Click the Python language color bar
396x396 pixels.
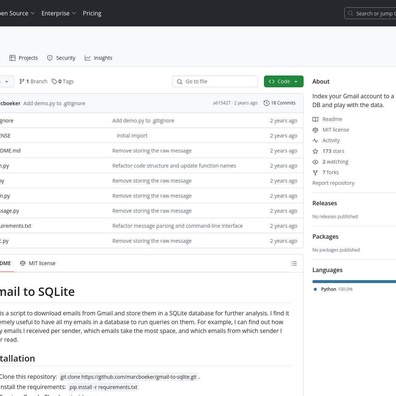[x=354, y=281]
